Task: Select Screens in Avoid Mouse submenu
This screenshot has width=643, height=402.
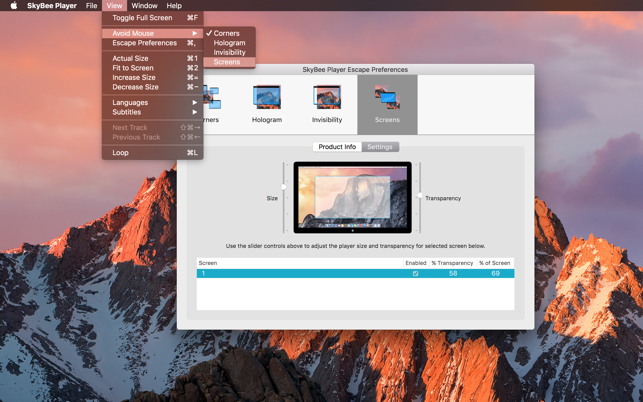Action: (x=229, y=62)
